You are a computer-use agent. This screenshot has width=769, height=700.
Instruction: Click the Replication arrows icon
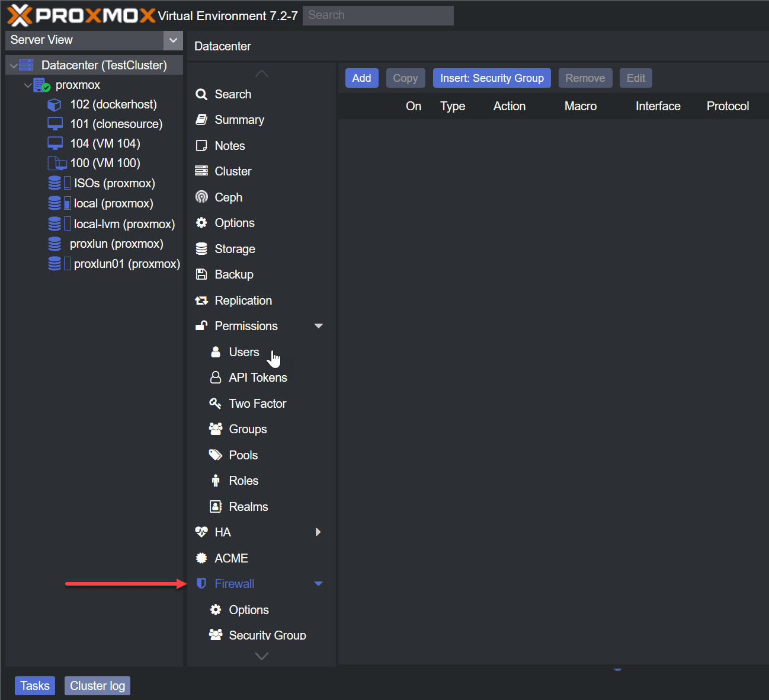pyautogui.click(x=201, y=301)
